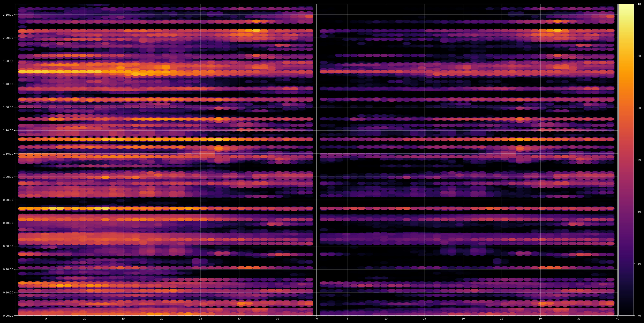
Task: Click the 1:50:00 time axis label
Action: coord(8,61)
